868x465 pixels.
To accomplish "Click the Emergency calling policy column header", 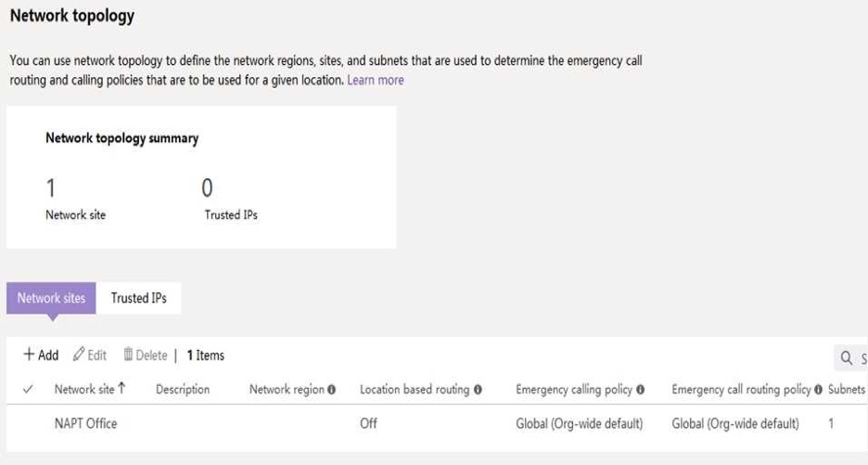I will click(x=574, y=390).
